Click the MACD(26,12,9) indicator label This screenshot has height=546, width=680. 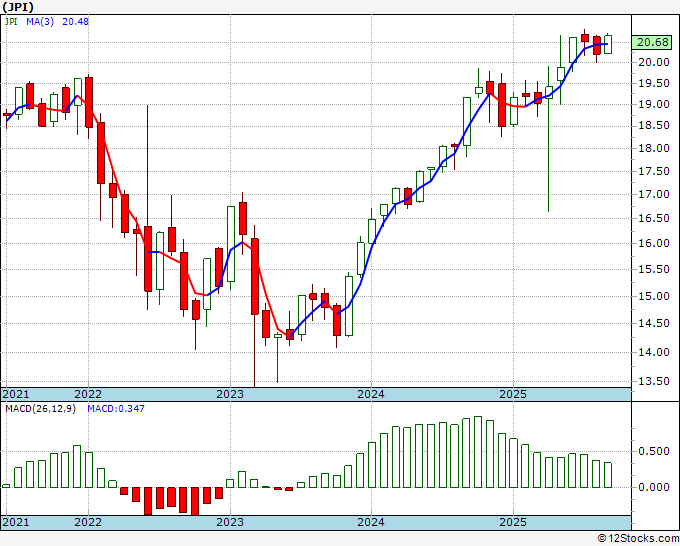[40, 409]
